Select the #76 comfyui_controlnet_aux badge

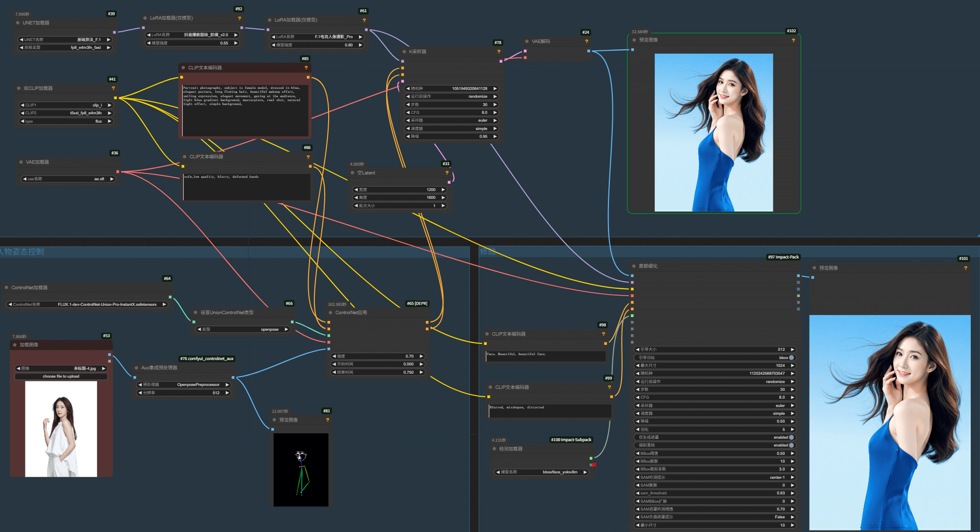click(x=207, y=359)
